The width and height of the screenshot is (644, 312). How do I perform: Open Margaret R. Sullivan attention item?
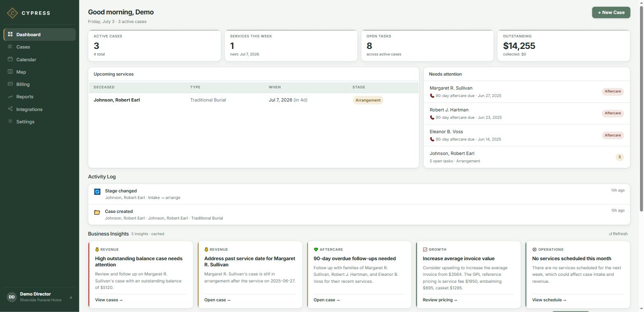click(x=527, y=92)
